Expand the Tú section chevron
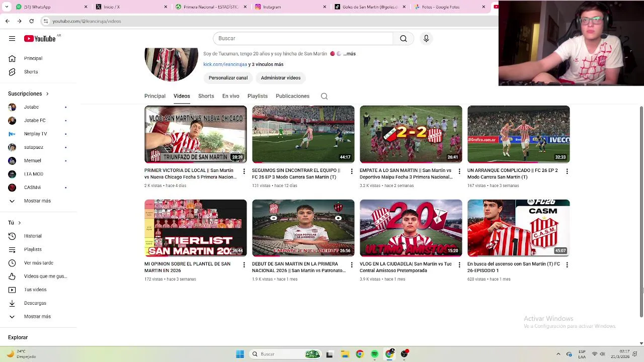This screenshot has height=362, width=644. pos(19,223)
